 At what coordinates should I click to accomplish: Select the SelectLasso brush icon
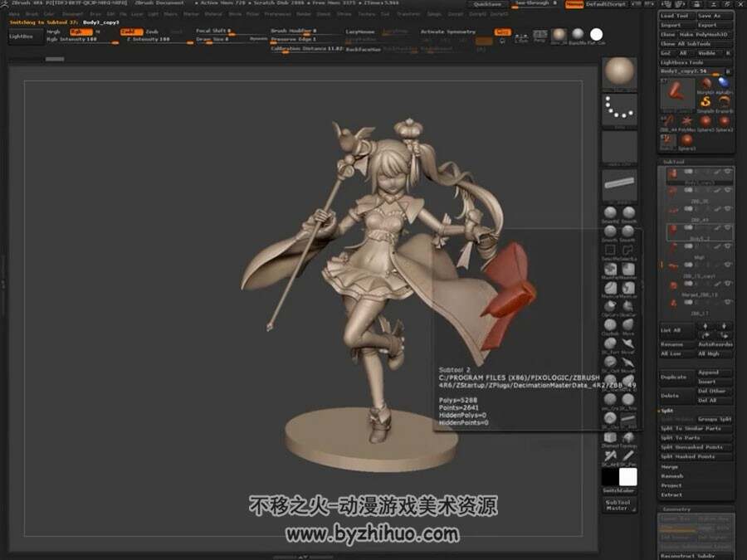[x=628, y=251]
